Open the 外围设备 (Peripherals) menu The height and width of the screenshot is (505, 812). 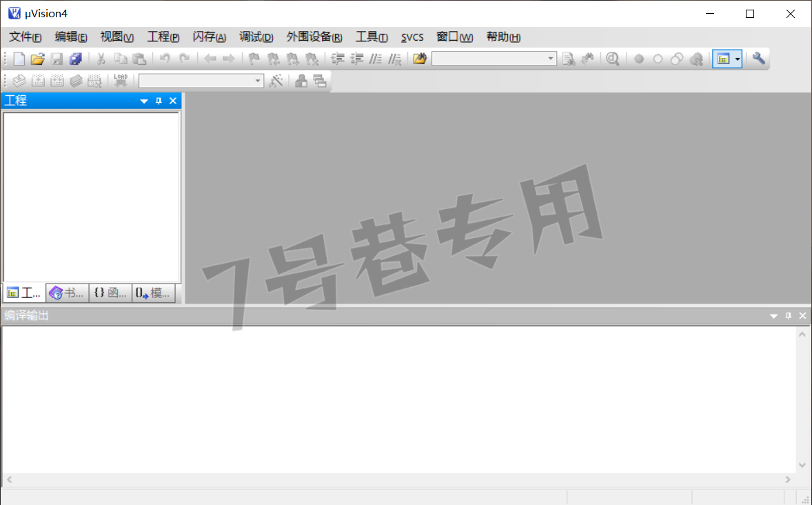click(314, 37)
